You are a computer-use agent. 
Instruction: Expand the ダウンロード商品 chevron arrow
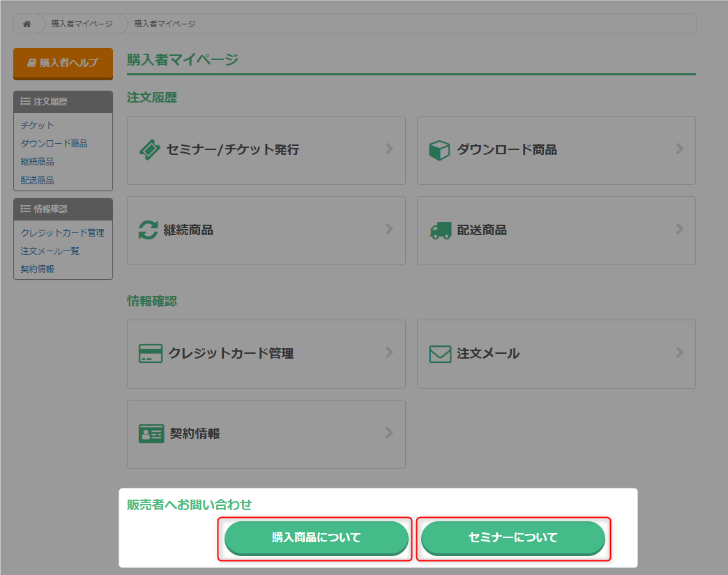click(679, 149)
